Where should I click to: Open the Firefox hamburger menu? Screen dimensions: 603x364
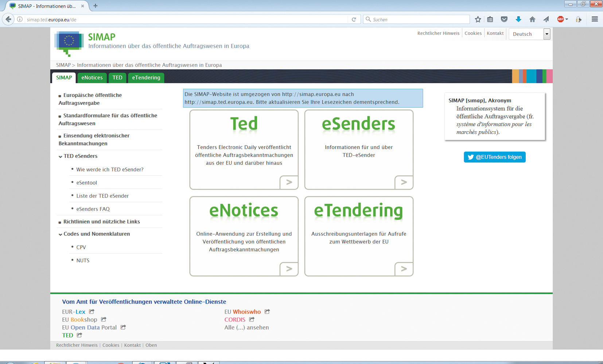(595, 19)
